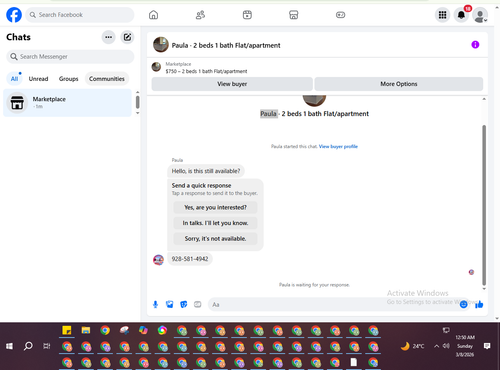
Task: Pick a GIF from the GIF icon
Action: coord(198,304)
